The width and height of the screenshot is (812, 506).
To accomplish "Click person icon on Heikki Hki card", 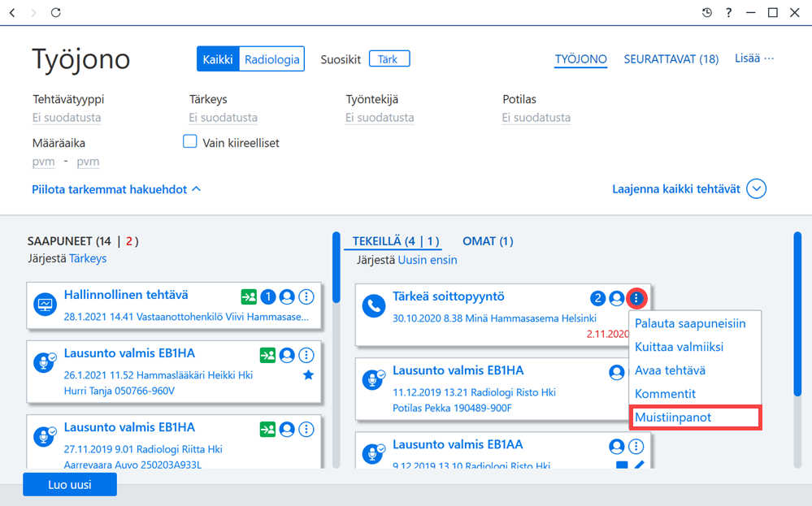I will [x=287, y=356].
